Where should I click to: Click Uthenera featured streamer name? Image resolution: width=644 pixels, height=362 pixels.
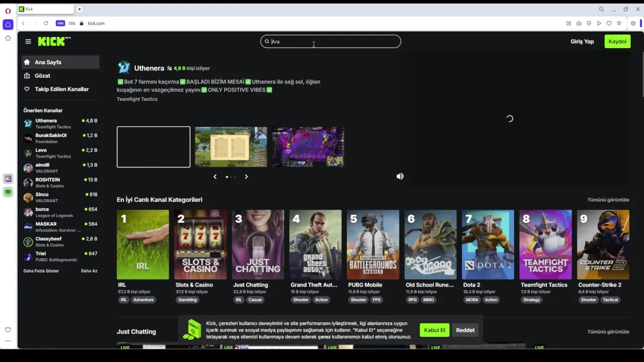149,68
